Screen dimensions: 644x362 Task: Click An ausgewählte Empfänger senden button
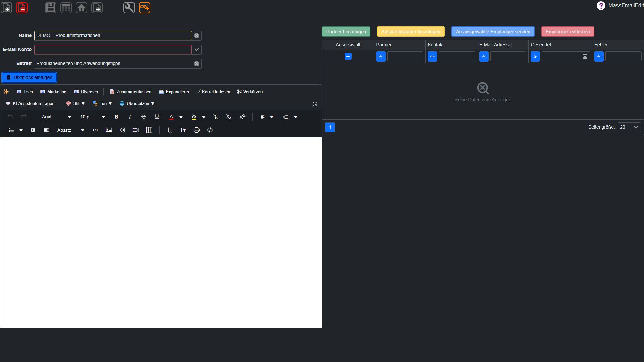point(493,32)
